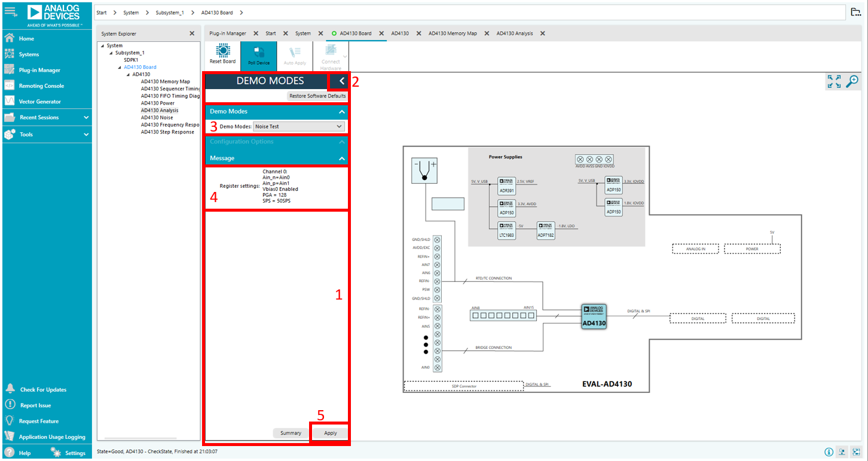This screenshot has width=868, height=461.
Task: Collapse the AD4130 Board tree node arrow
Action: coord(119,68)
